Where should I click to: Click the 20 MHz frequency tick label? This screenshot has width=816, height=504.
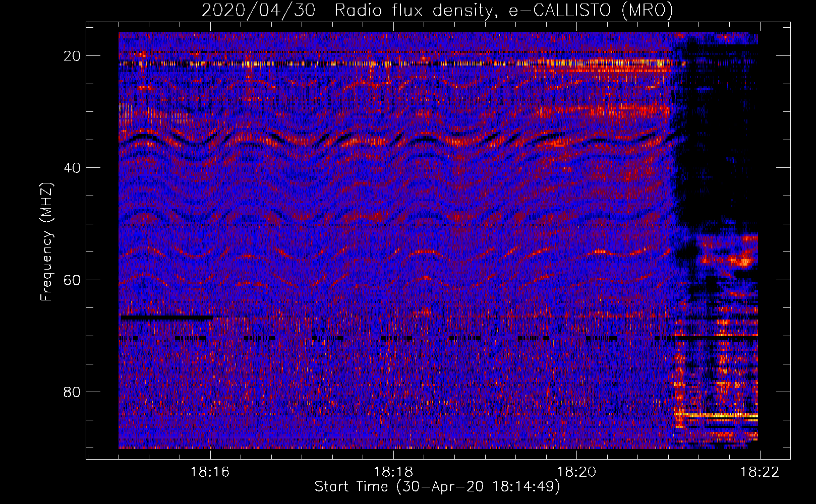pos(73,56)
